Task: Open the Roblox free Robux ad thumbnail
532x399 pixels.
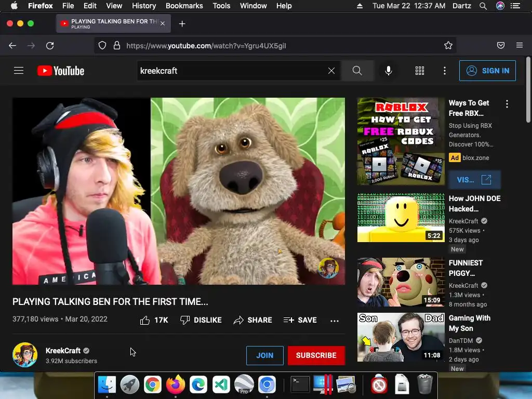Action: [x=401, y=141]
